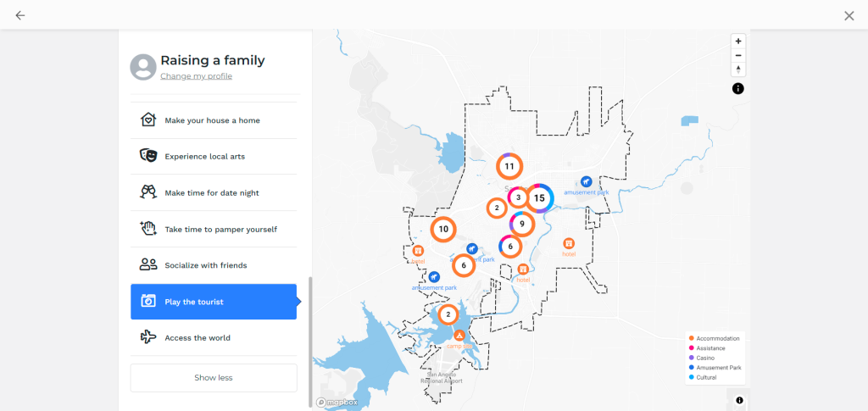Image resolution: width=868 pixels, height=411 pixels.
Task: Click Change my profile link
Action: [196, 76]
